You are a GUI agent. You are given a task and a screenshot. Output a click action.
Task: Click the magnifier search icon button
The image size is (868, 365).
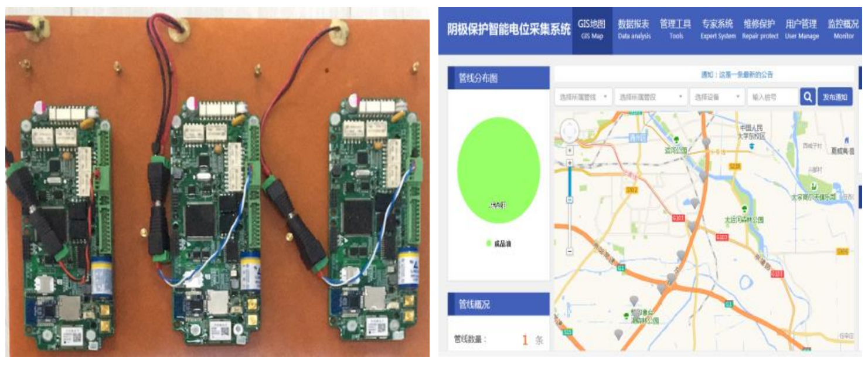(x=807, y=97)
